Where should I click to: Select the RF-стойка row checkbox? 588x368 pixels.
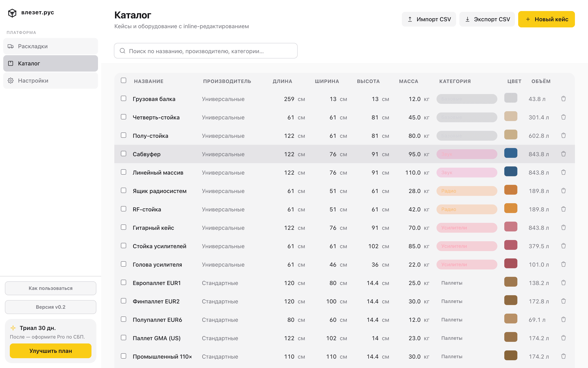[124, 209]
